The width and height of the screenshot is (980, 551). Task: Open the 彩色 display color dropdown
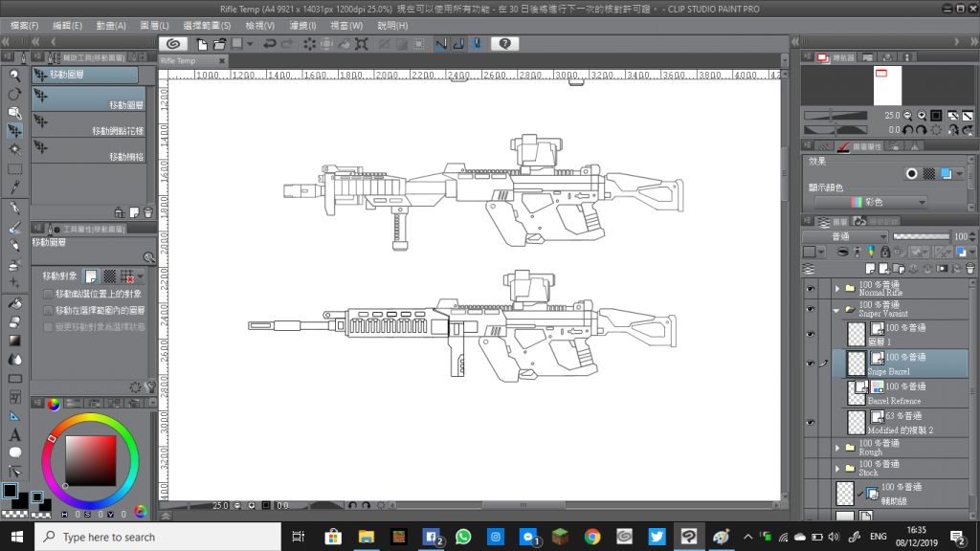pos(870,203)
